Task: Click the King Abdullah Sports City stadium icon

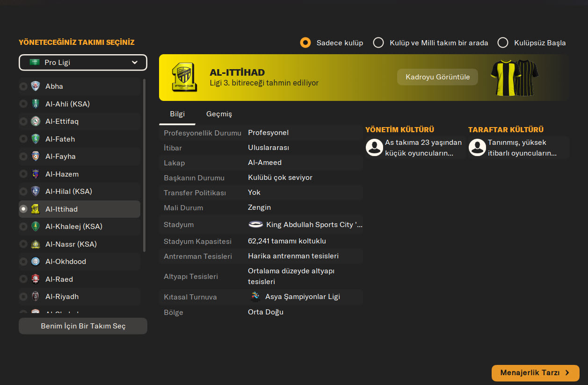Action: coord(255,225)
